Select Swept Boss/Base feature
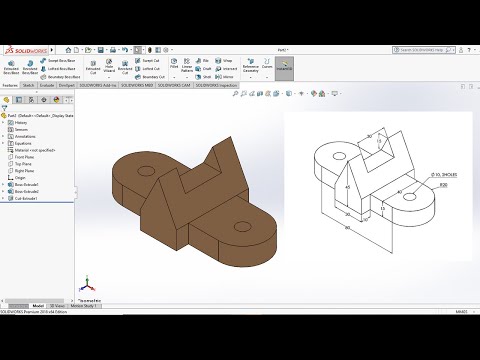The width and height of the screenshot is (480, 360). (58, 61)
